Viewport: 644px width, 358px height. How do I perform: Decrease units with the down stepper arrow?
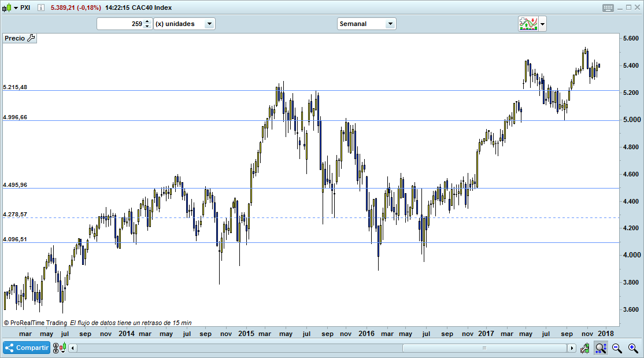(x=147, y=27)
